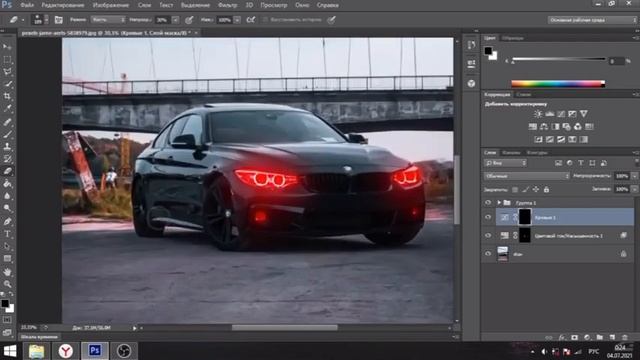This screenshot has width=640, height=360.
Task: Switch to the Контуры paths tab
Action: 537,153
